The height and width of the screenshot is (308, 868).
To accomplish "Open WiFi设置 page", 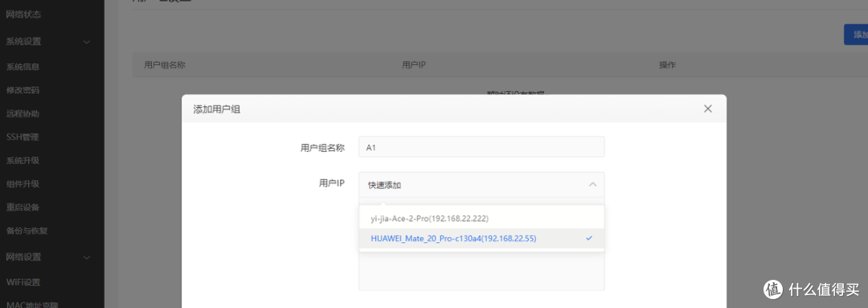I will click(x=23, y=282).
